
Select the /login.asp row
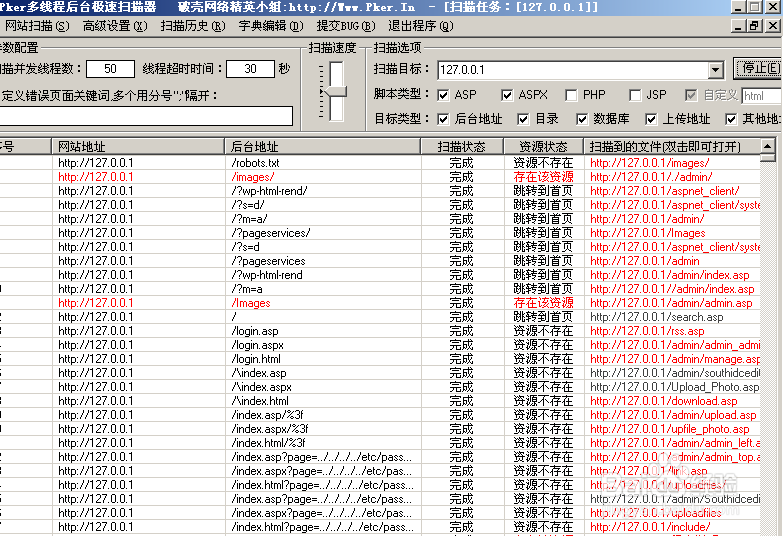tap(292, 331)
